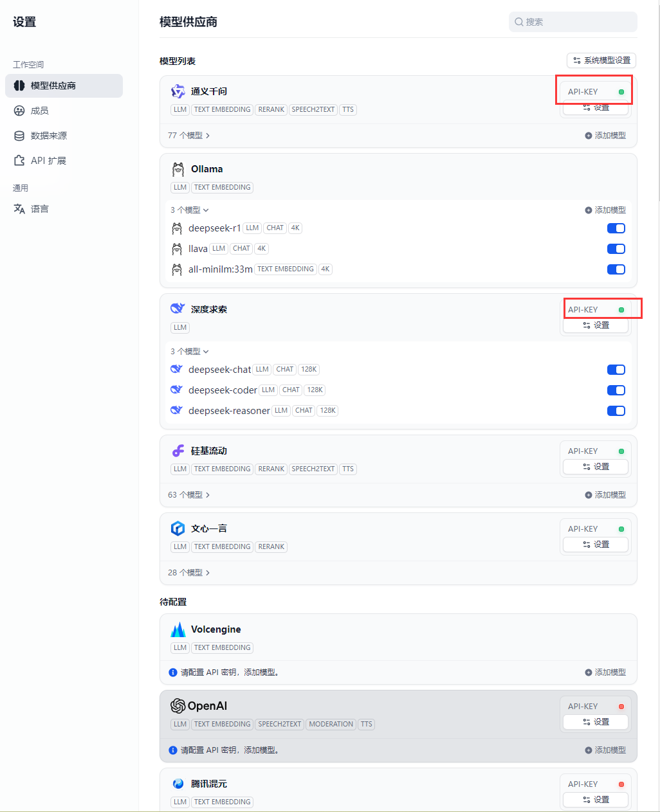Turn off the deepseek-chat model toggle

pyautogui.click(x=616, y=370)
